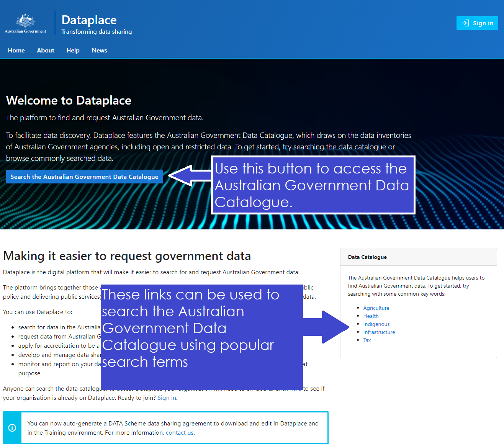The height and width of the screenshot is (445, 504).
Task: Click the Sign in link after 'Ready to join?'
Action: 167,398
